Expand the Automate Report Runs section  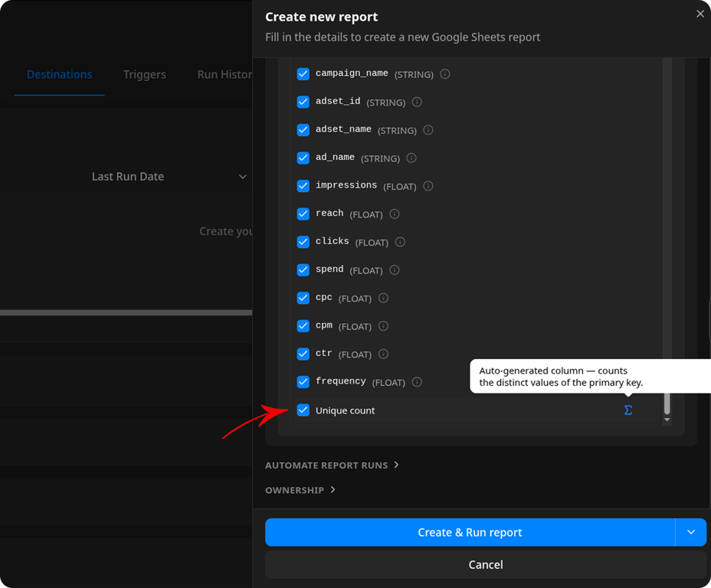332,465
